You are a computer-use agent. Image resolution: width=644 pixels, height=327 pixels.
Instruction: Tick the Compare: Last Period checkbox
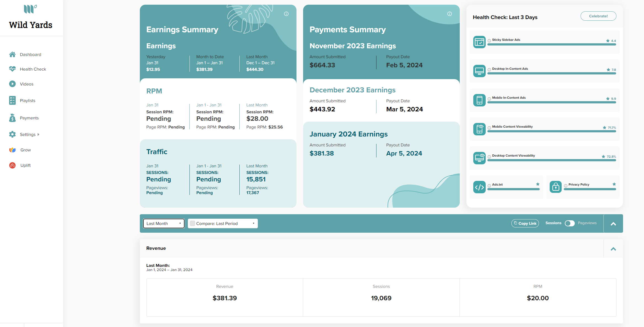coord(193,223)
